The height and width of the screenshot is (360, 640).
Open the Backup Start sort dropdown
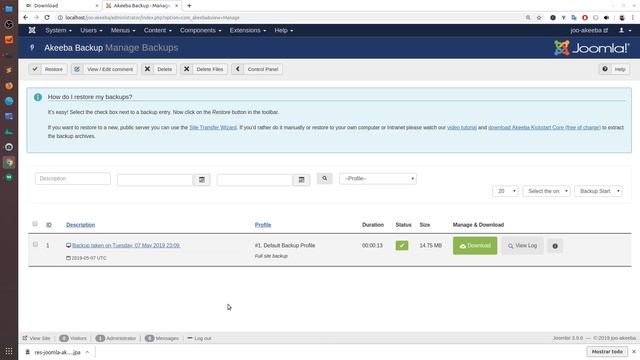pos(598,191)
